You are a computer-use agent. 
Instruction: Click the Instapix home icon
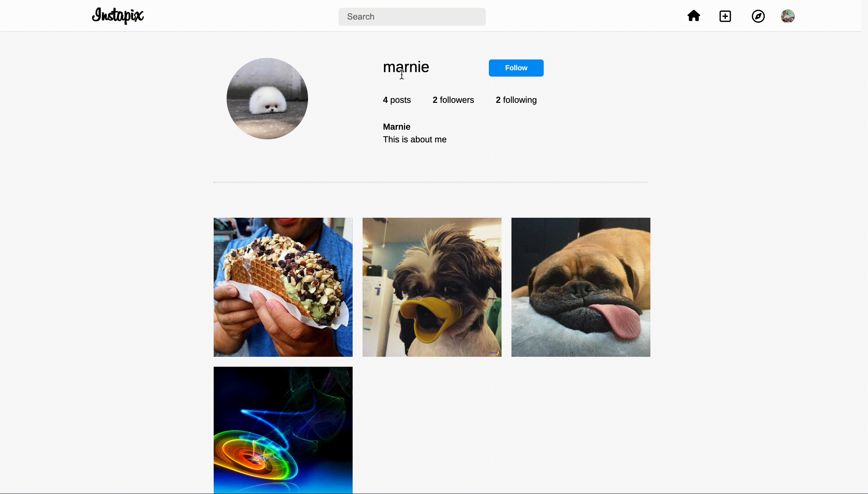point(693,16)
